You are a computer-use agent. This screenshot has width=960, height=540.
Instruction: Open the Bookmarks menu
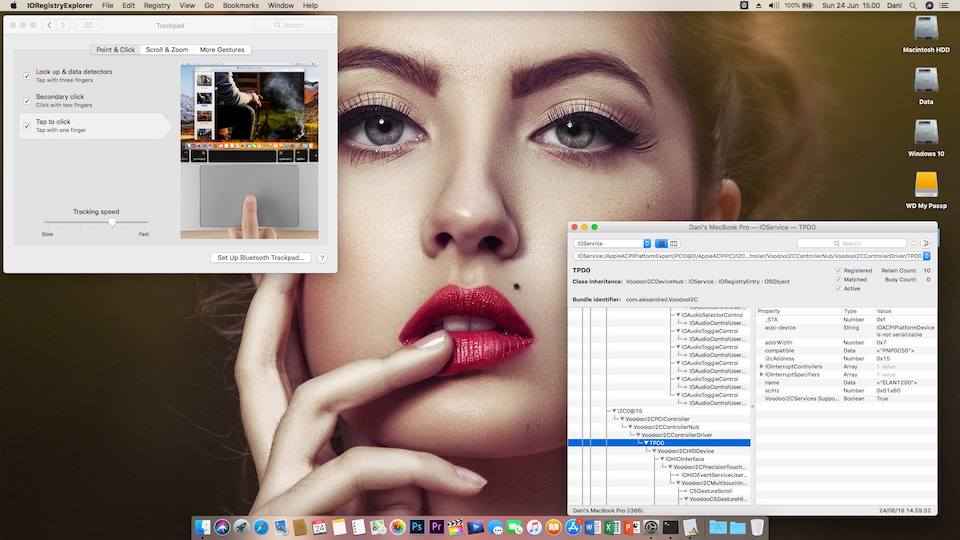pos(241,6)
